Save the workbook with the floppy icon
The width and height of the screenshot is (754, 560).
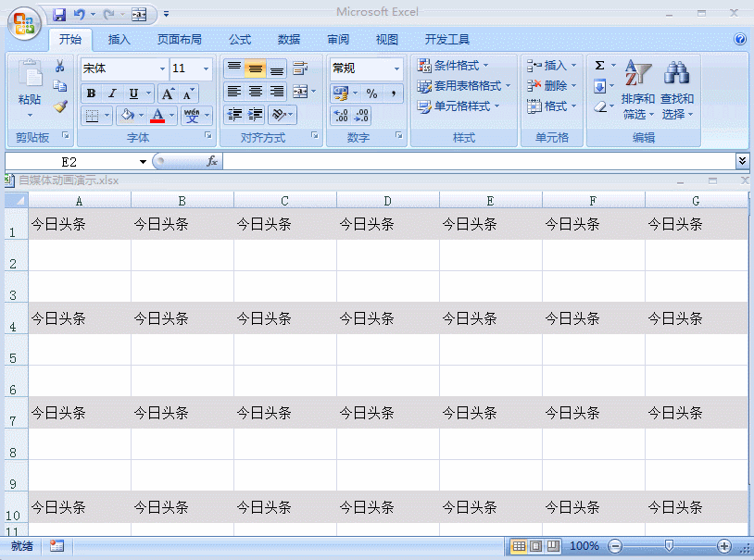coord(59,15)
